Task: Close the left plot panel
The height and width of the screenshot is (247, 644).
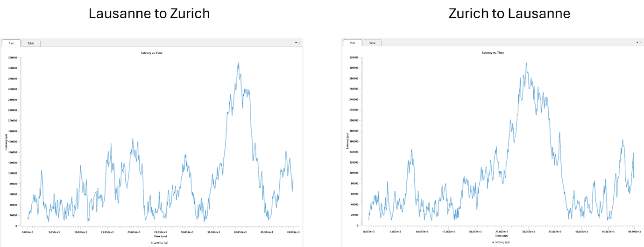Action: tap(300, 43)
